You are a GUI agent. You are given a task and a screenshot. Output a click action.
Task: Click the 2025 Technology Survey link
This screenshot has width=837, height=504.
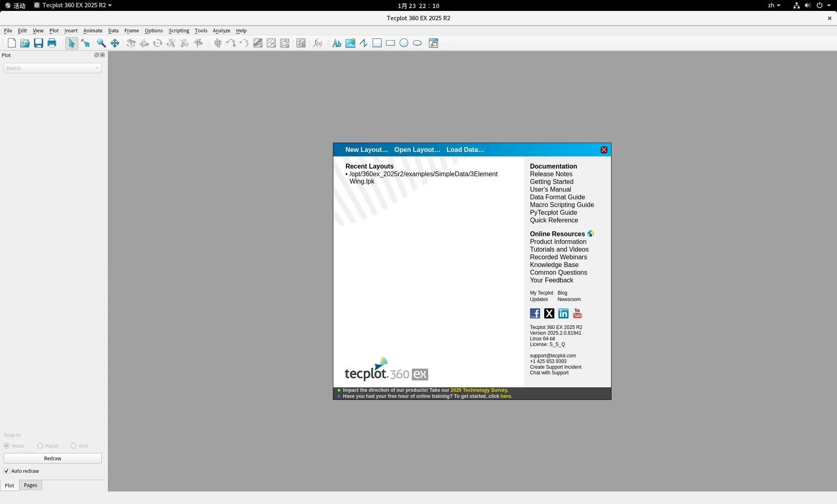click(x=479, y=390)
